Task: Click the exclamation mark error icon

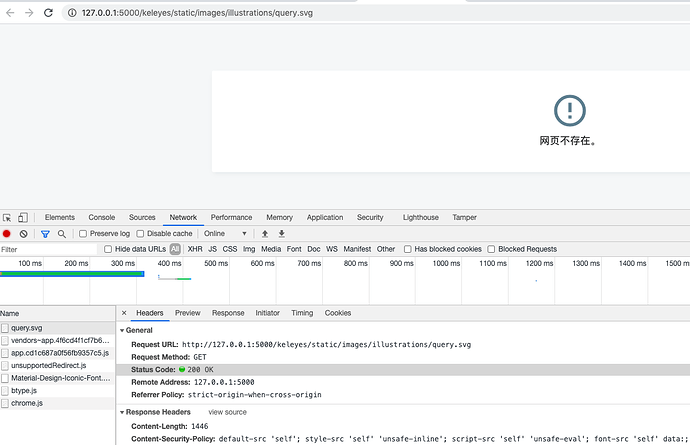Action: coord(569,110)
